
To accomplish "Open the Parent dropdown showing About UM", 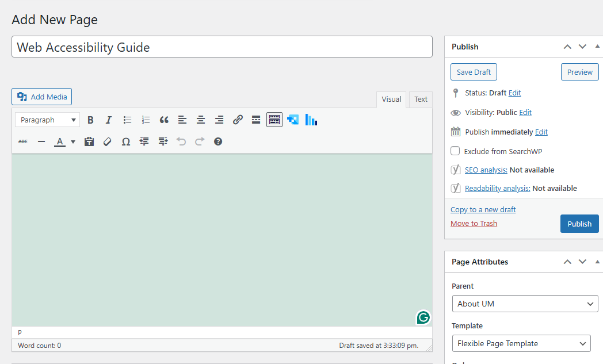I will point(525,304).
